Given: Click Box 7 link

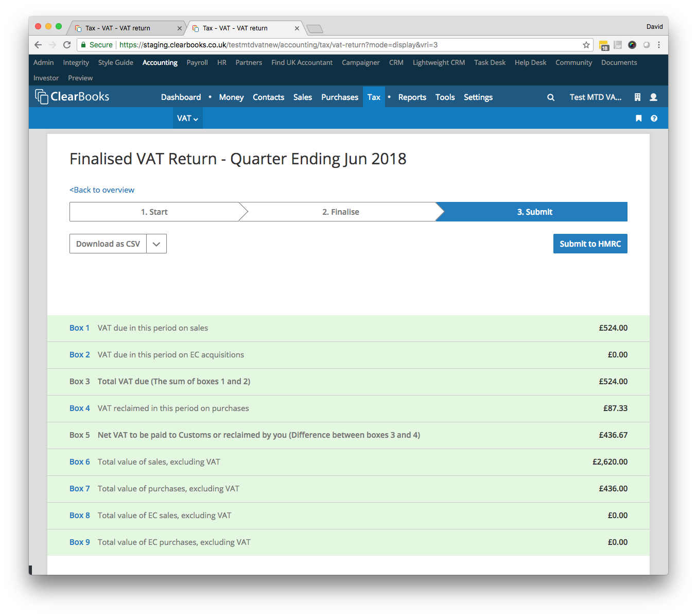Looking at the screenshot, I should [80, 489].
